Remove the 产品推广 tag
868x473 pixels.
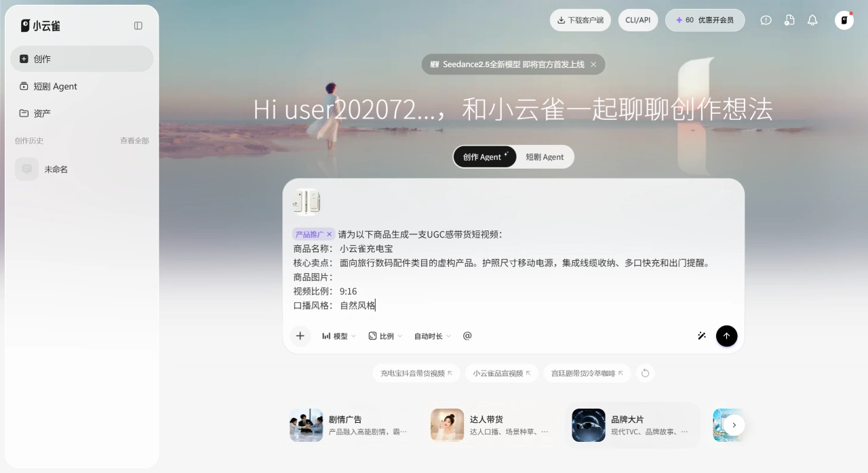(x=330, y=234)
